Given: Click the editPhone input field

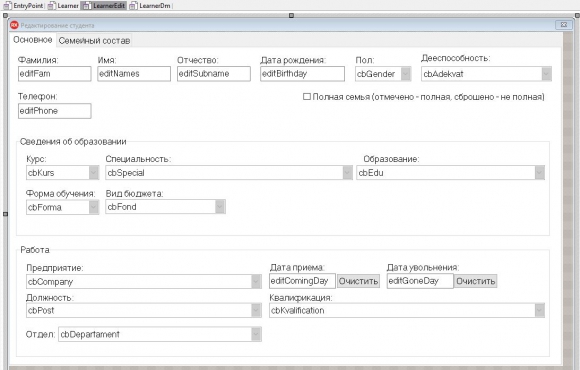Looking at the screenshot, I should point(54,111).
